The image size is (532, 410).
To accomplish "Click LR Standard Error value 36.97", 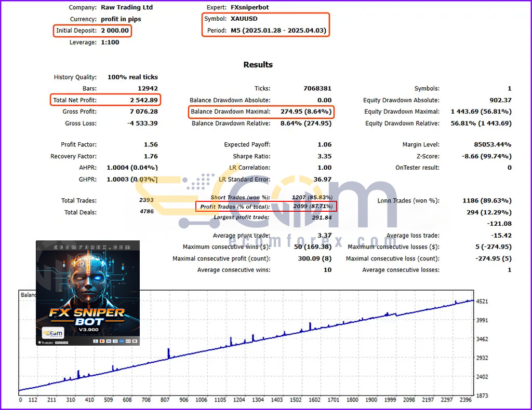I will coord(322,179).
